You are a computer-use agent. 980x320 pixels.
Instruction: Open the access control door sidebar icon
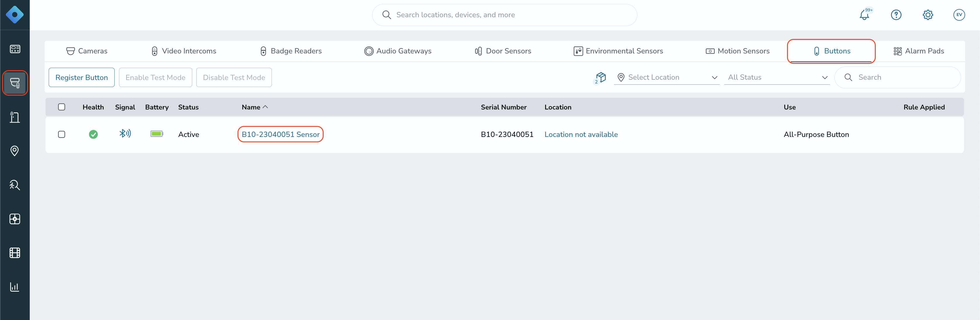coord(15,117)
